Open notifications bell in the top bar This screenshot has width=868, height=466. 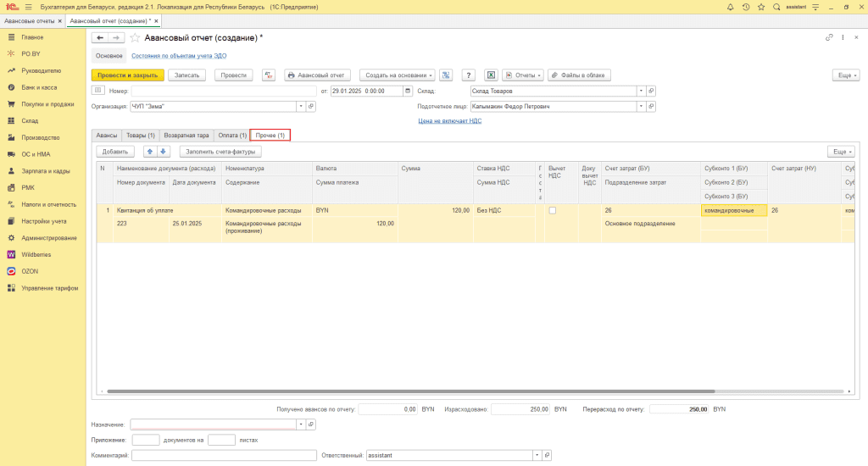pyautogui.click(x=731, y=7)
